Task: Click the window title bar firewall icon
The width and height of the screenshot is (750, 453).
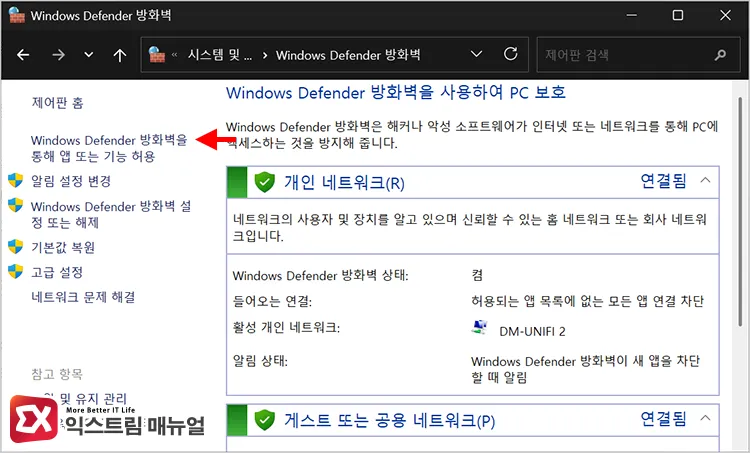Action: (17, 15)
